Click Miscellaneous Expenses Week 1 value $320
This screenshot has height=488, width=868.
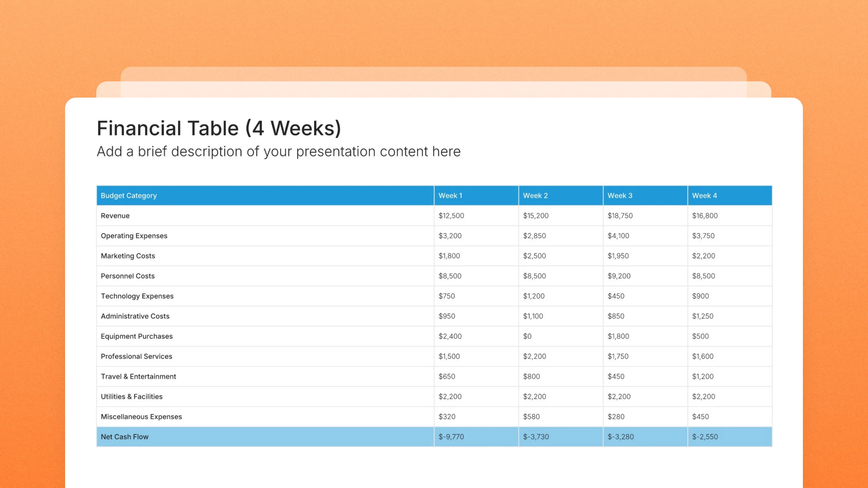(x=447, y=416)
